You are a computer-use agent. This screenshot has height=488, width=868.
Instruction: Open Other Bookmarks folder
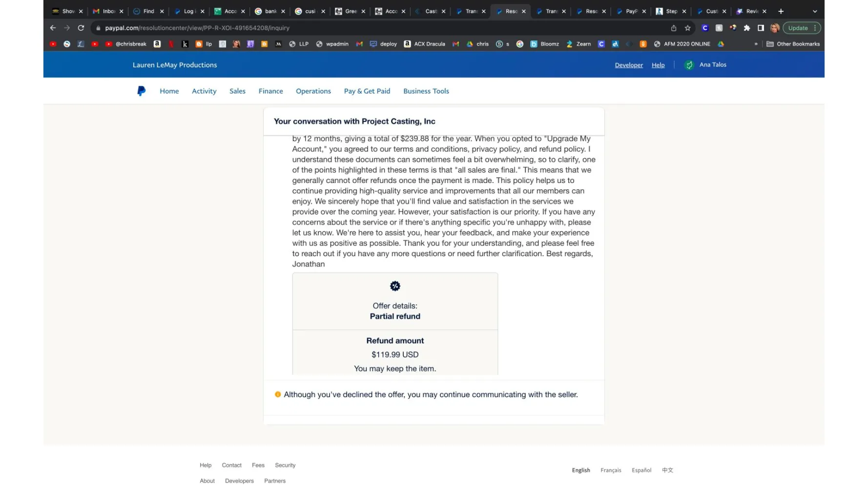[793, 44]
